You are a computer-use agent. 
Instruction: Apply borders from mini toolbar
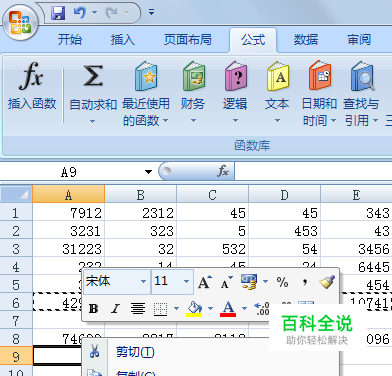160,309
